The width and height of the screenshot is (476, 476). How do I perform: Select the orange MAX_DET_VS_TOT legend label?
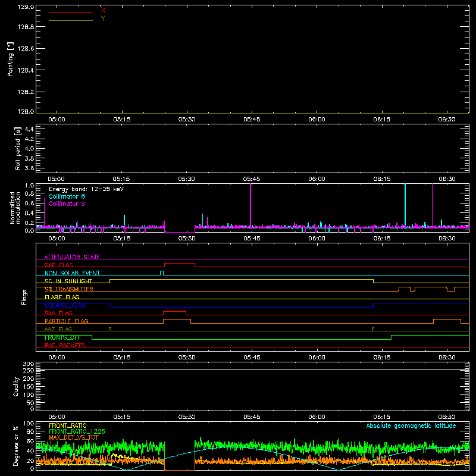74,437
